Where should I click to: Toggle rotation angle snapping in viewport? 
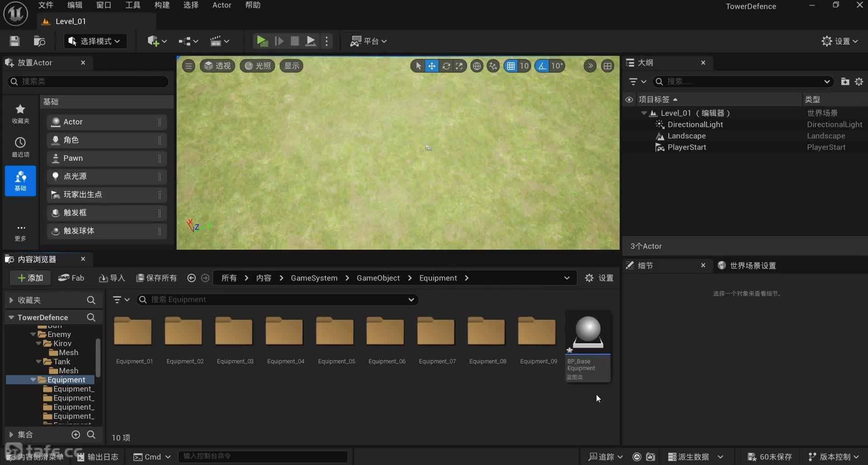tap(542, 66)
